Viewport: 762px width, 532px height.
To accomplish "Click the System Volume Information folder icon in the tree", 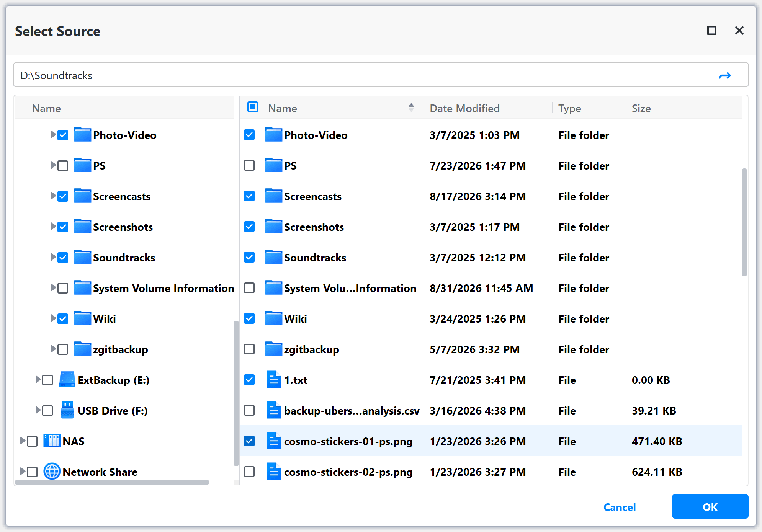I will (82, 288).
